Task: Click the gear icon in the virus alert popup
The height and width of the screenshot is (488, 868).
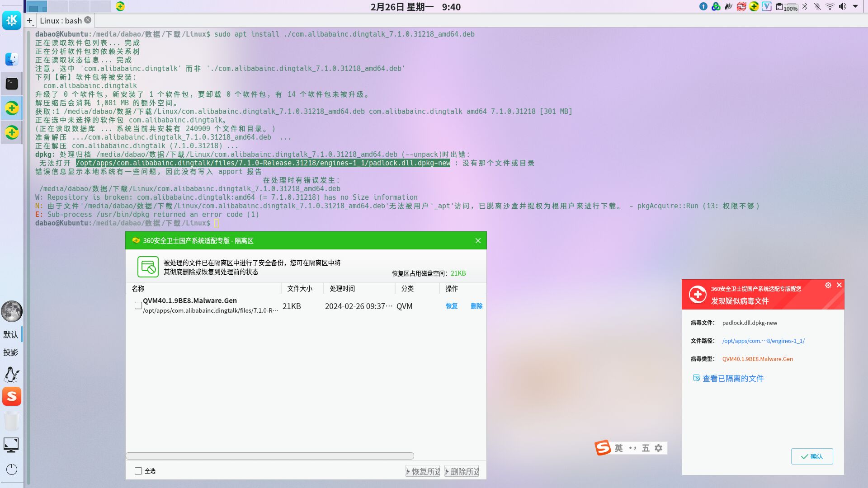Action: click(828, 285)
